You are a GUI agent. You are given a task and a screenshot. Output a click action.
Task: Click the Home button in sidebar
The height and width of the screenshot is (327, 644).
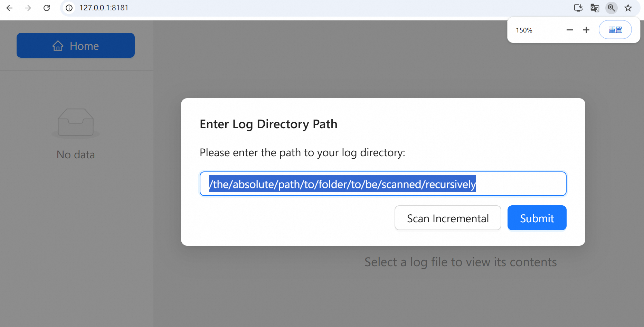coord(76,45)
